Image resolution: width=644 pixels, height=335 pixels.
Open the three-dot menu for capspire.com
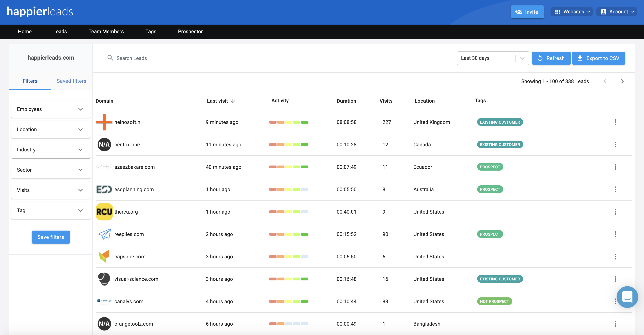tap(615, 256)
